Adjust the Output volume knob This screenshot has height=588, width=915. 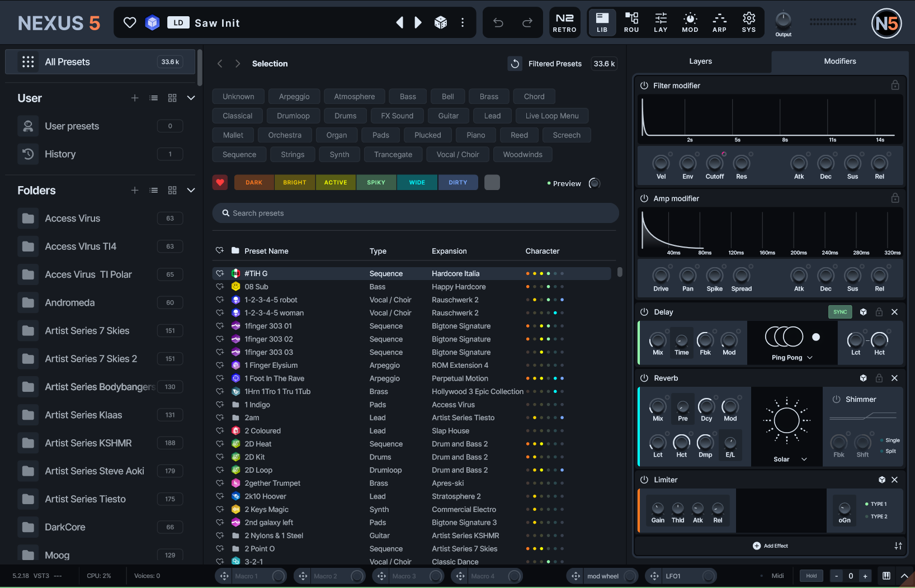pos(783,20)
